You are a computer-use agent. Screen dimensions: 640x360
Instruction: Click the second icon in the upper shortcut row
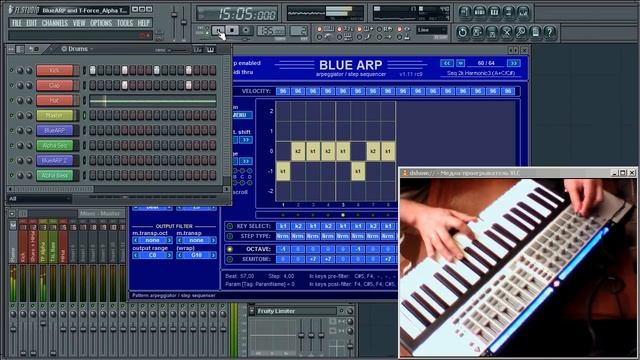tap(480, 12)
